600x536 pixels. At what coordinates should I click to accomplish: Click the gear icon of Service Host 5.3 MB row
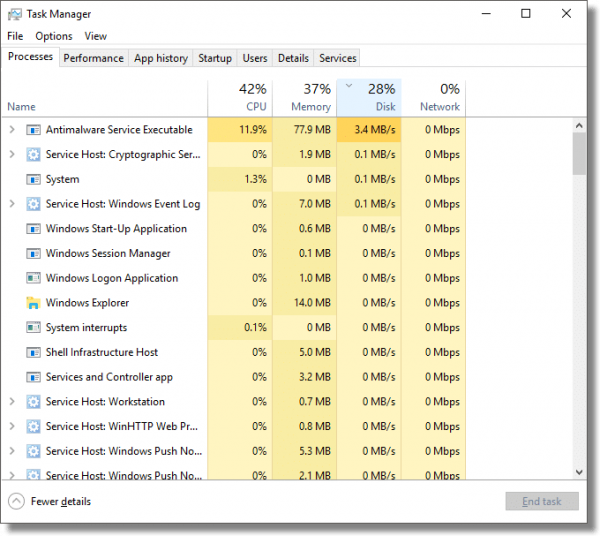pos(33,451)
